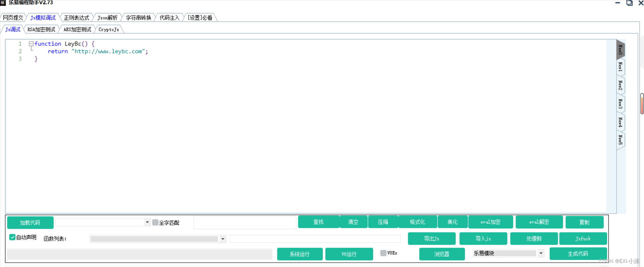Click the input field right of 函数列表
The width and height of the screenshot is (644, 267).
click(x=315, y=239)
